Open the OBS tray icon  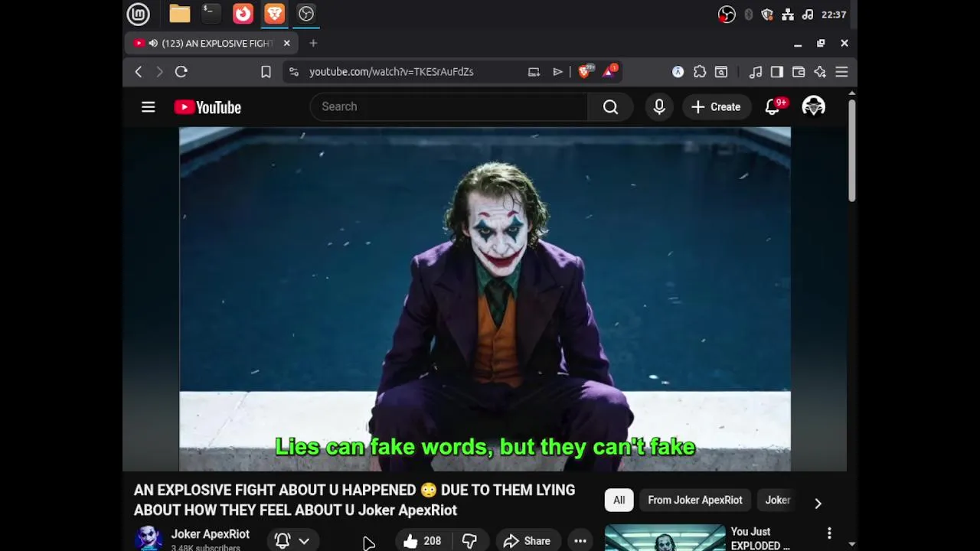(x=727, y=15)
